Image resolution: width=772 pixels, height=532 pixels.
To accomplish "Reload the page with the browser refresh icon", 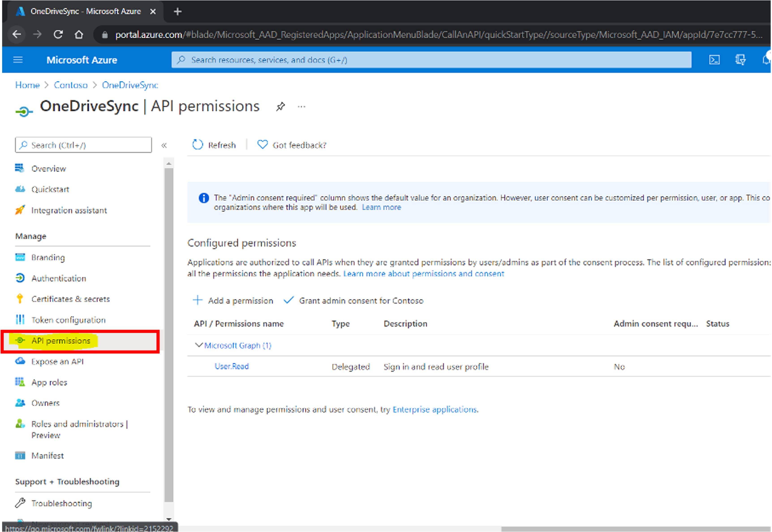I will point(58,34).
